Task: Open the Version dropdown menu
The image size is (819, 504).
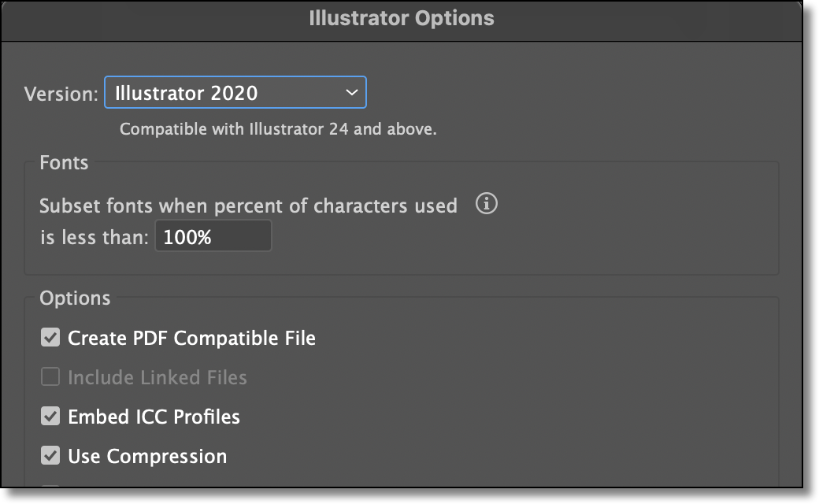Action: coord(236,92)
